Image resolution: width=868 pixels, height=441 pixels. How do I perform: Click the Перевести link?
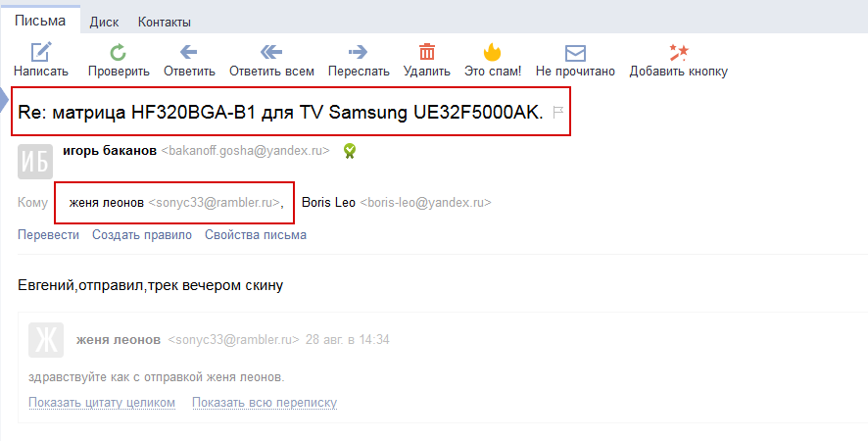(48, 234)
